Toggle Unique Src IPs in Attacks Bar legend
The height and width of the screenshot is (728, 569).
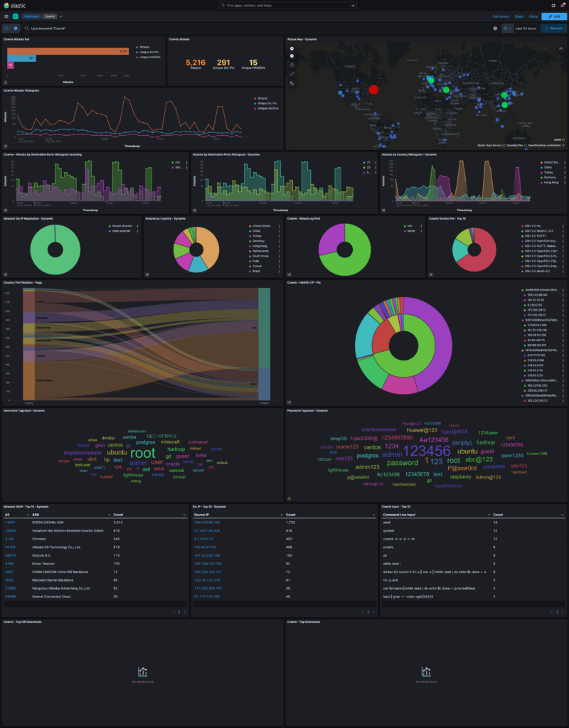click(x=148, y=52)
